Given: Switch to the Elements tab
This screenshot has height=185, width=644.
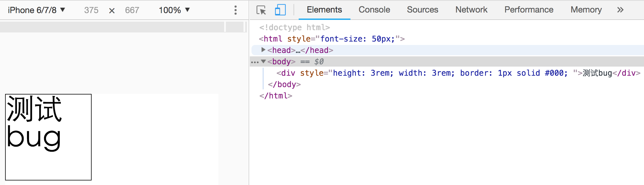Looking at the screenshot, I should pos(324,10).
